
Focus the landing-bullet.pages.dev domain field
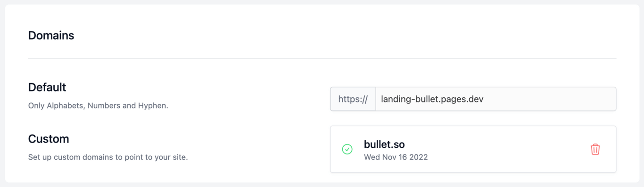(x=495, y=99)
